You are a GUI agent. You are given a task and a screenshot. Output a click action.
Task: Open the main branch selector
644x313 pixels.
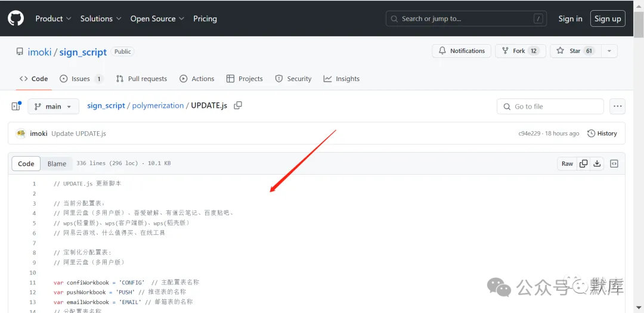pos(53,106)
